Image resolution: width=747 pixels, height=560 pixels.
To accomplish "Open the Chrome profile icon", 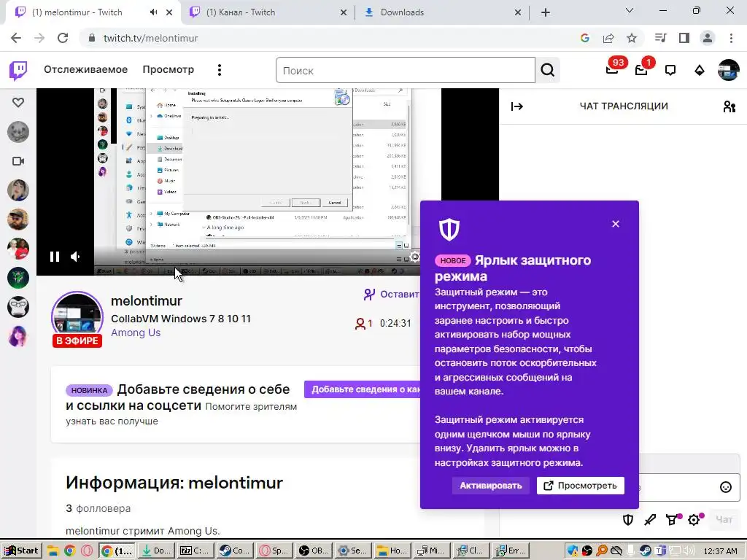I will point(708,38).
